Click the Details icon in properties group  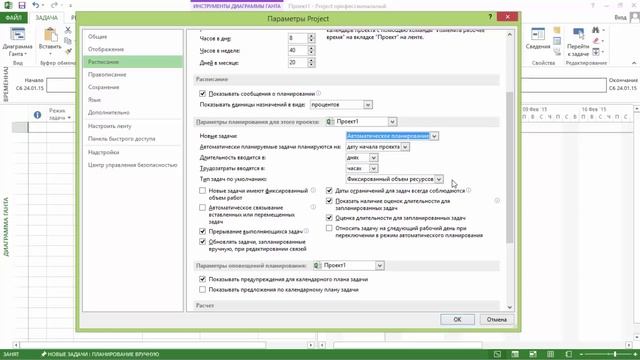(557, 41)
